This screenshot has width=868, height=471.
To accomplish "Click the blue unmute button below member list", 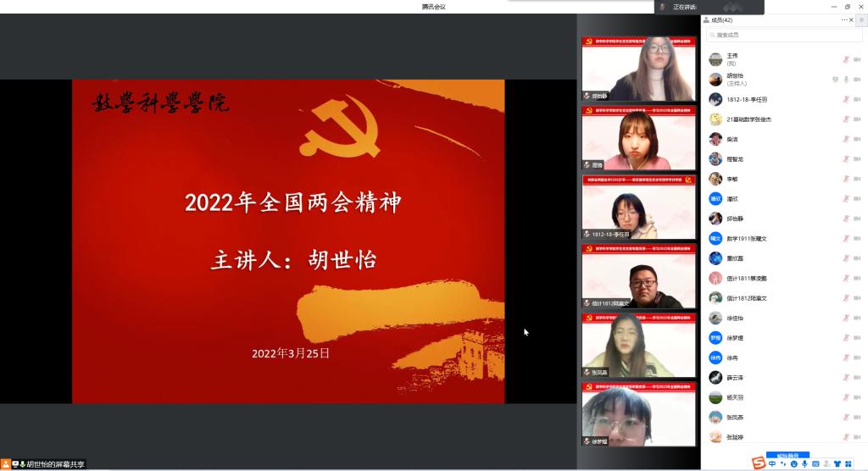I will (787, 455).
